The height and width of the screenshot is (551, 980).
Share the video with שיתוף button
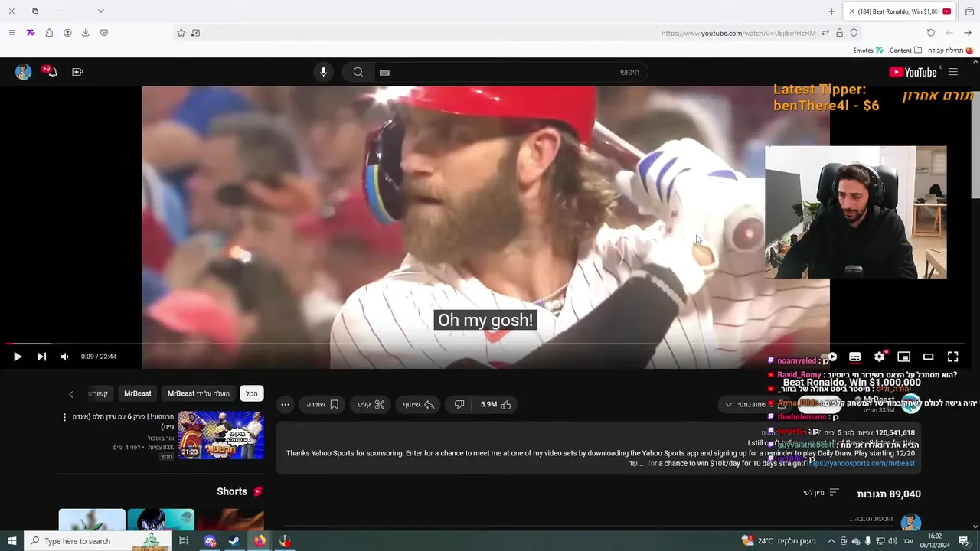419,404
